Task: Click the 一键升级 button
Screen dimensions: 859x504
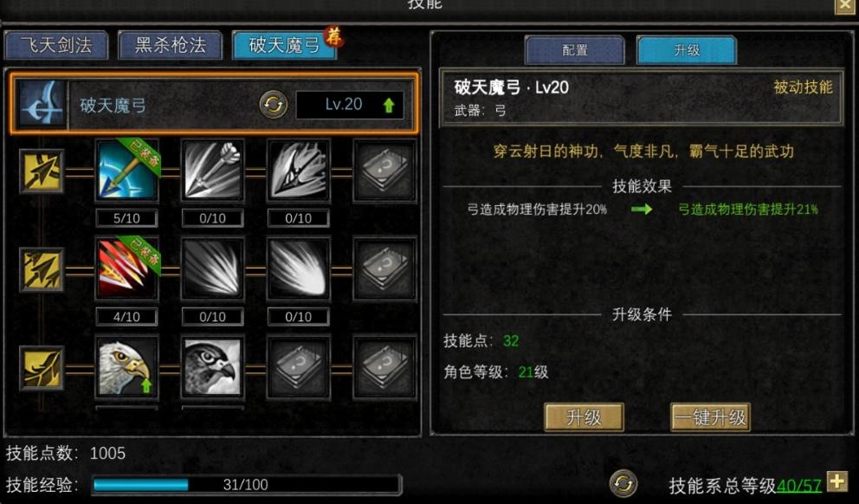Action: 710,417
